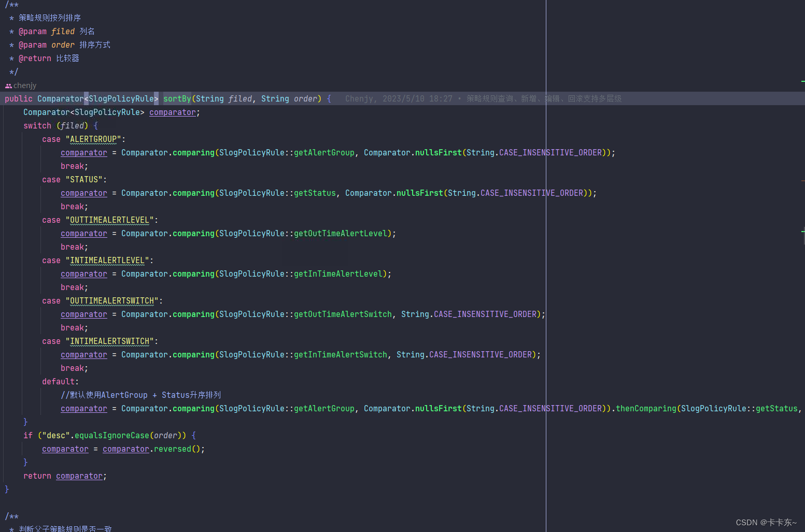Click SlogPolicyRule in the sortBy return type

[121, 98]
